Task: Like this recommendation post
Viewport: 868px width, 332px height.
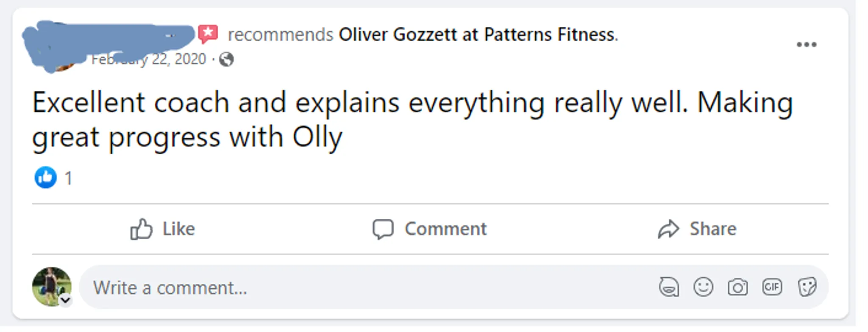Action: tap(163, 229)
